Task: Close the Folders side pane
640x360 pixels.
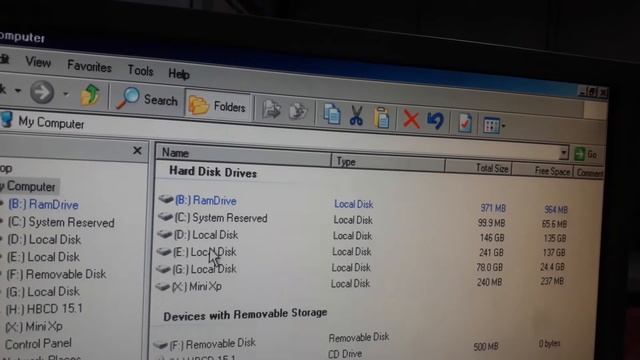Action: pyautogui.click(x=137, y=151)
